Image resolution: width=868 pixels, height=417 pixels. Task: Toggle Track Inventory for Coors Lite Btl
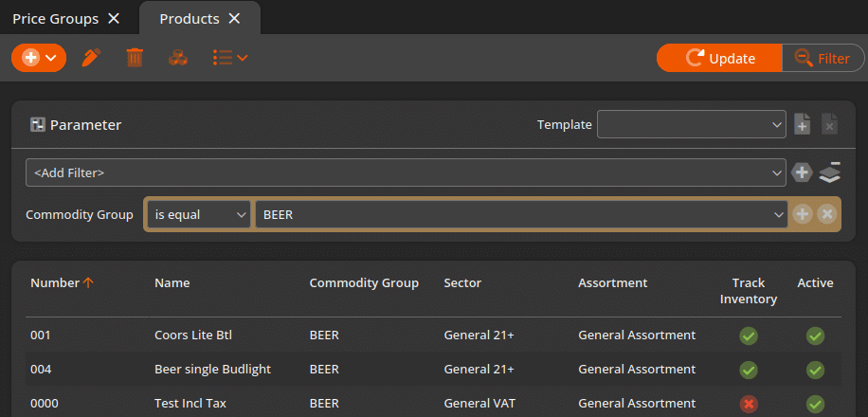coord(749,335)
